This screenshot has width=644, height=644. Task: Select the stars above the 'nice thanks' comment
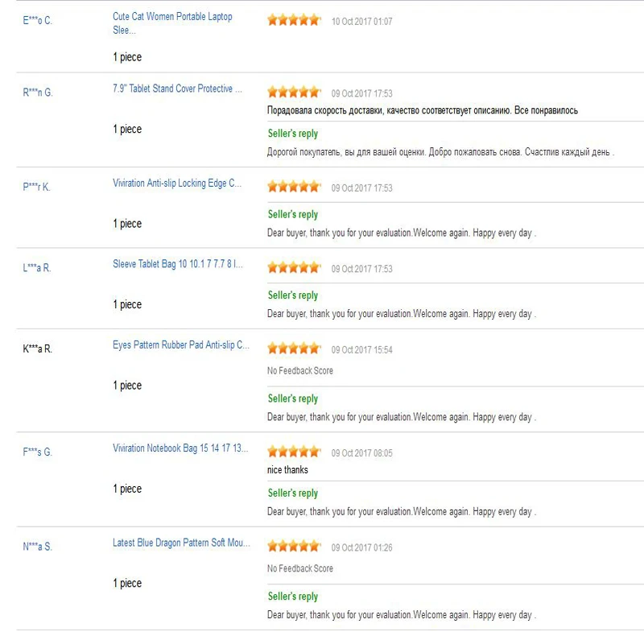pyautogui.click(x=294, y=452)
